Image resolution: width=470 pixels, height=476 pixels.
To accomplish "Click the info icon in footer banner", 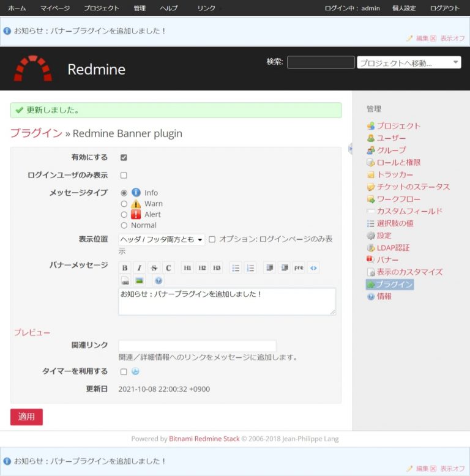I will (x=7, y=461).
